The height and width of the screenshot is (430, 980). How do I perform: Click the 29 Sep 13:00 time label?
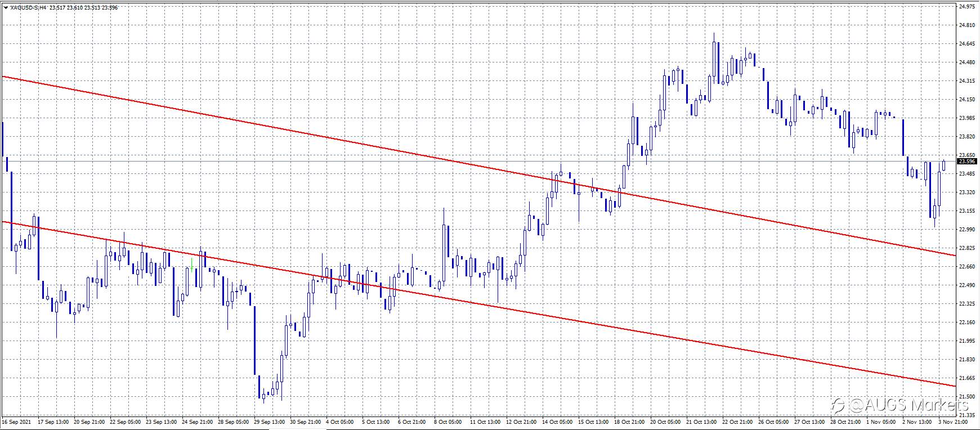coord(270,422)
